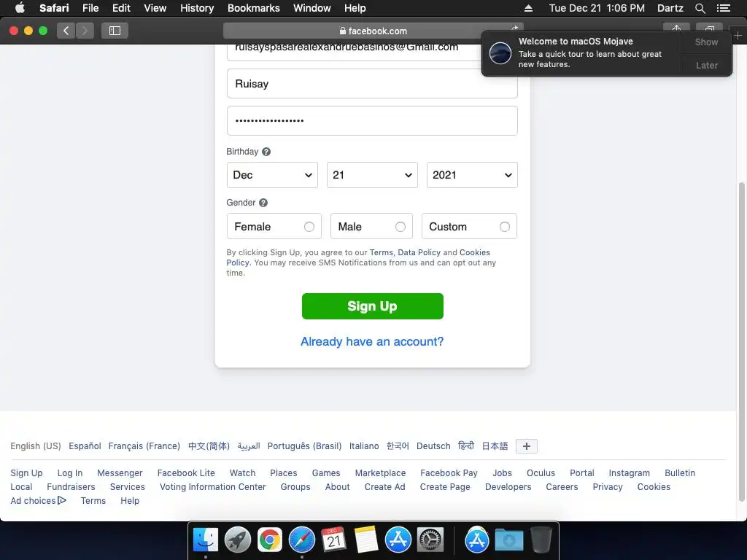Click the Mojave notification thumbnail icon
This screenshot has height=560, width=747.
coord(500,52)
